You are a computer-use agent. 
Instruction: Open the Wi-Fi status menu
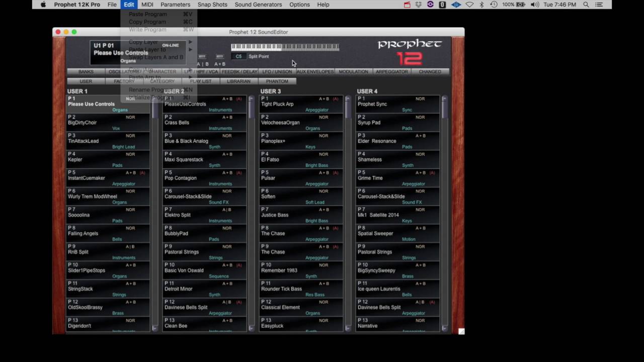point(469,5)
